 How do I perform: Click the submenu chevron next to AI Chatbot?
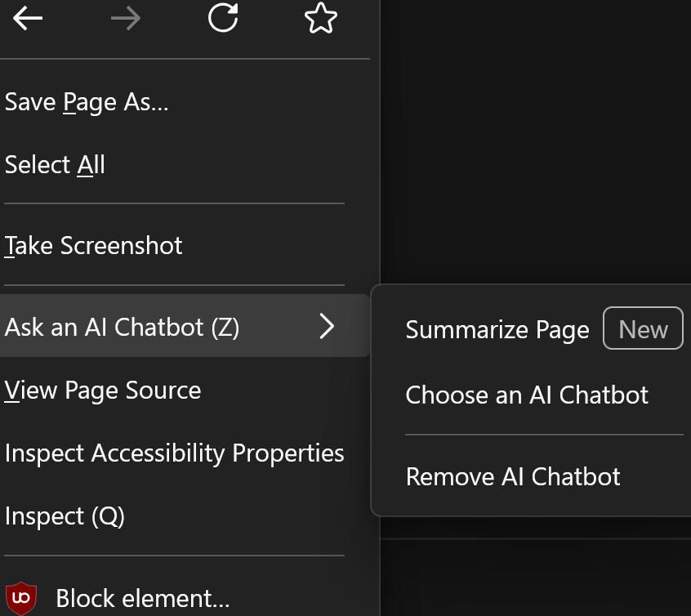[x=328, y=326]
